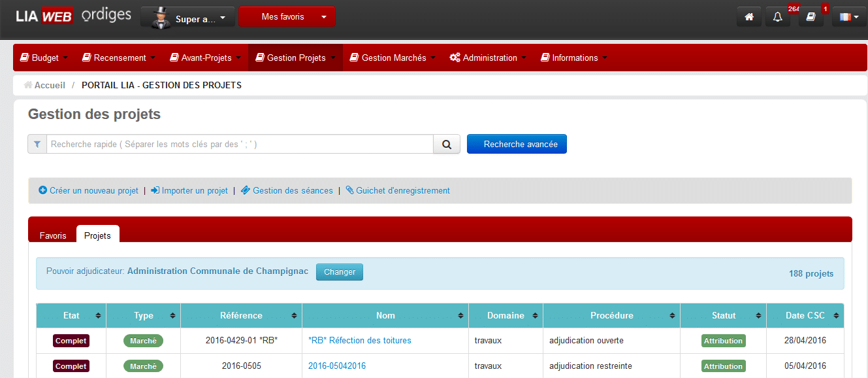
Task: Click Complet badge in row 2016-0505
Action: 71,366
